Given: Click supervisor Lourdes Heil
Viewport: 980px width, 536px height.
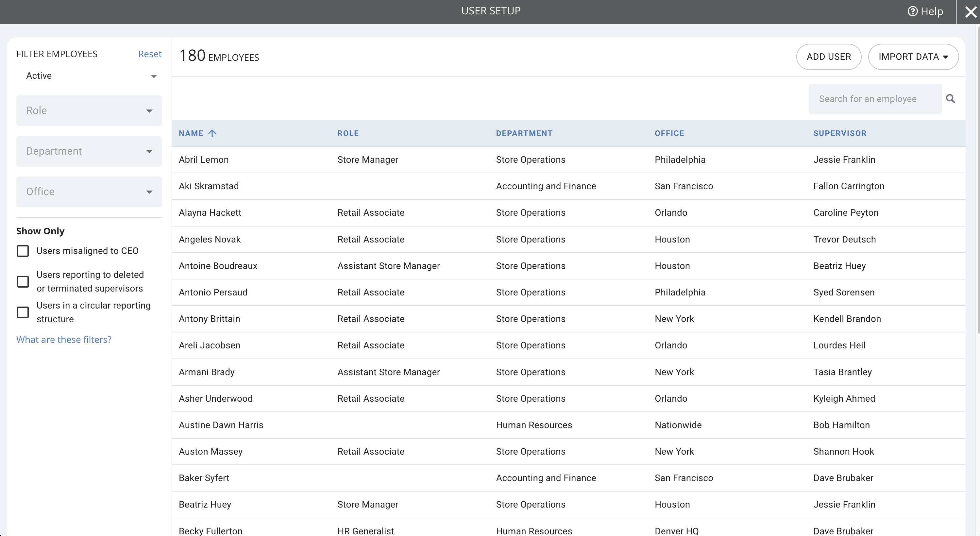Looking at the screenshot, I should pos(839,345).
